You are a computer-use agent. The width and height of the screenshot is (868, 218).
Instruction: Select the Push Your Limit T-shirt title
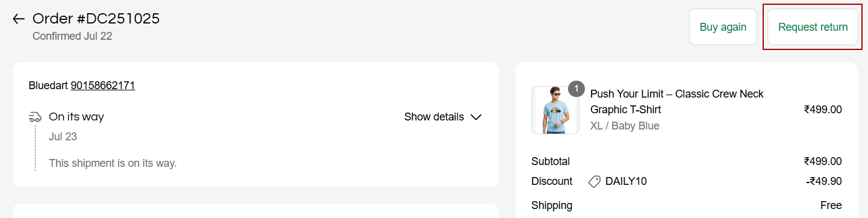tap(676, 102)
